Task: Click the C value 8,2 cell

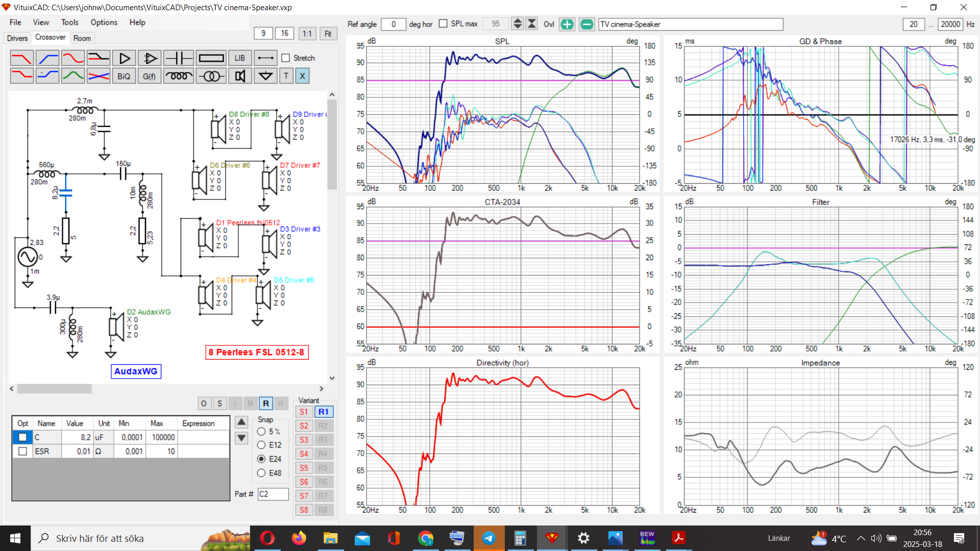Action: coord(78,437)
